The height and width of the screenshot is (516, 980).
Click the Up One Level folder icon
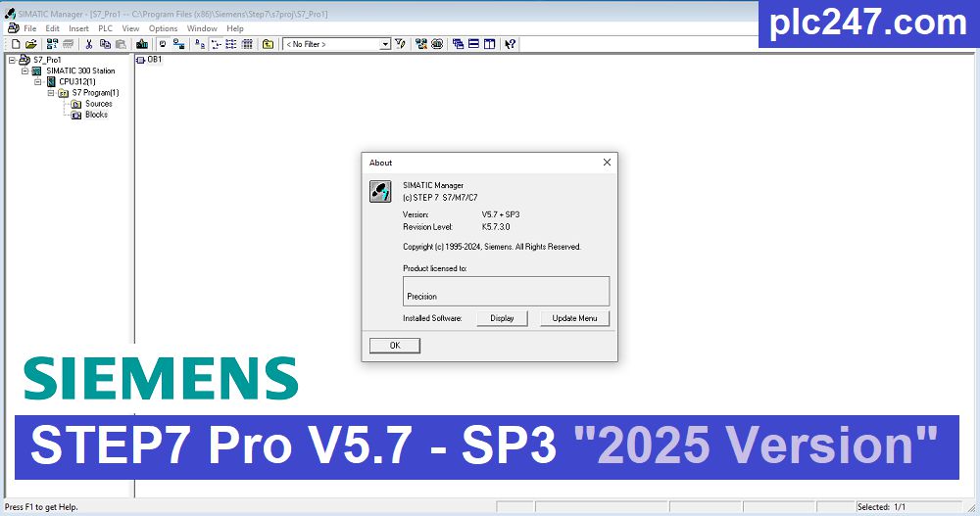(x=269, y=44)
